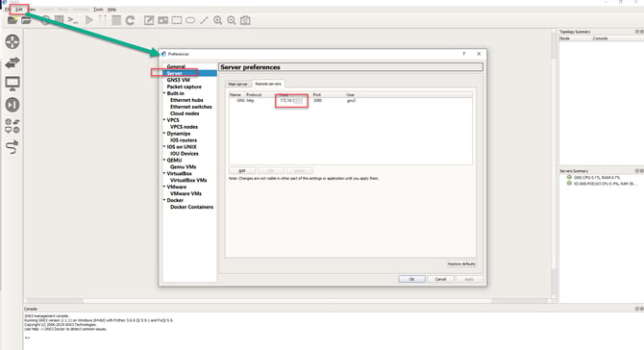Collapse the VPCS tree section
Image resolution: width=644 pixels, height=350 pixels.
pos(164,120)
